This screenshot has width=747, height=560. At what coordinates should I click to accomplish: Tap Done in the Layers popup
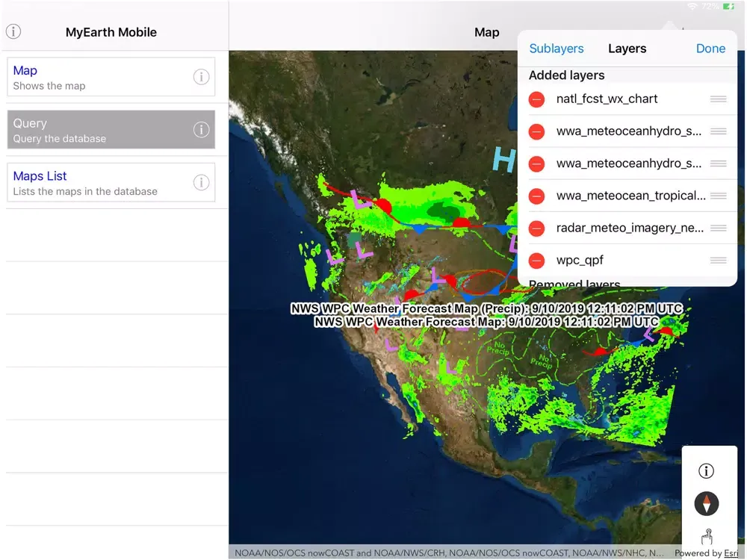[x=710, y=49]
